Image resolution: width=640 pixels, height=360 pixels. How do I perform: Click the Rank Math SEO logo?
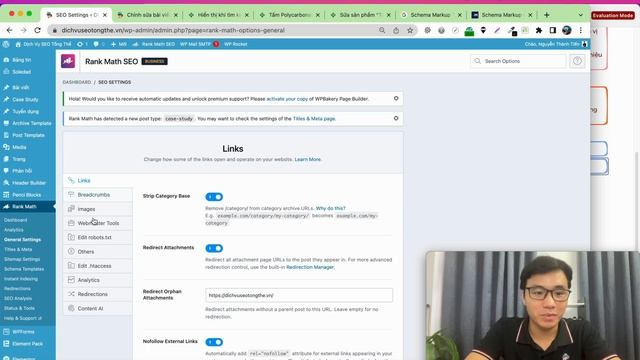tap(68, 61)
